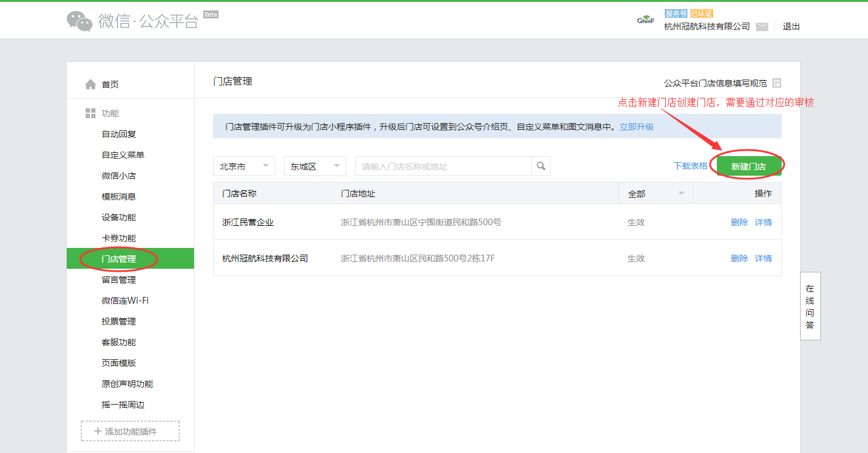Click the home icon beside 首页
This screenshot has width=868, height=453.
(x=91, y=84)
